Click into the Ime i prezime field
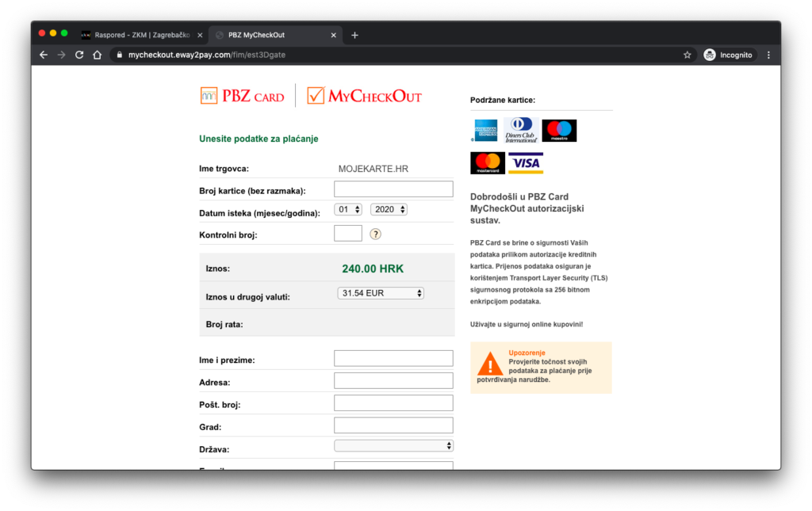 click(393, 358)
